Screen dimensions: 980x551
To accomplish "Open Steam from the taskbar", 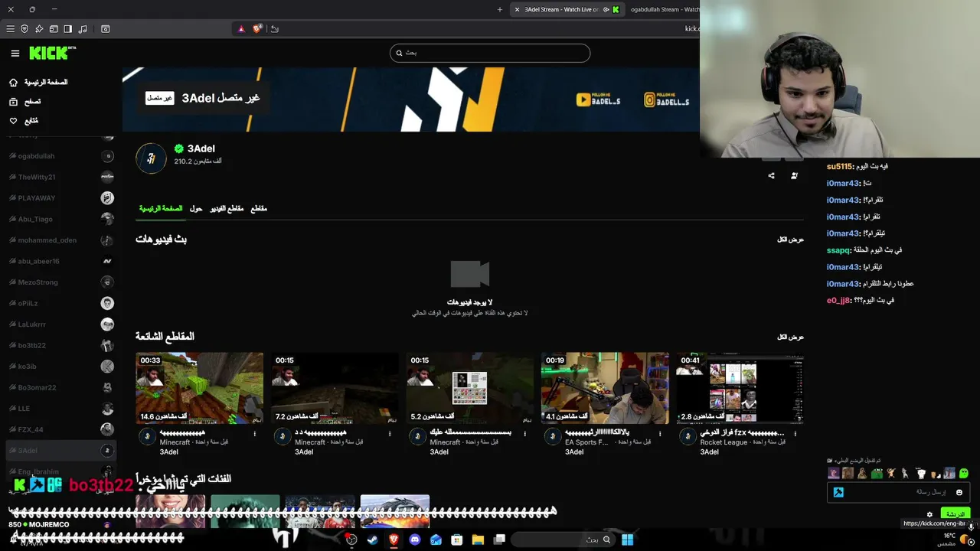I will click(372, 540).
